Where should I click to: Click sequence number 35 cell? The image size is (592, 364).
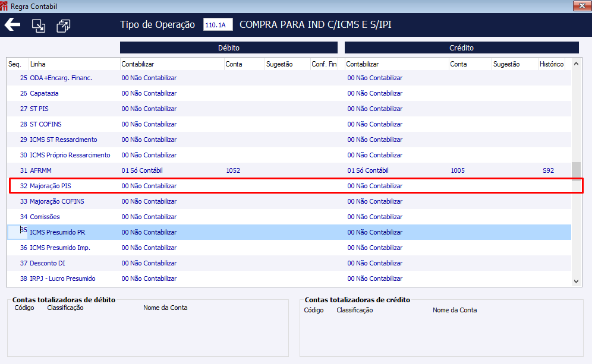18,232
